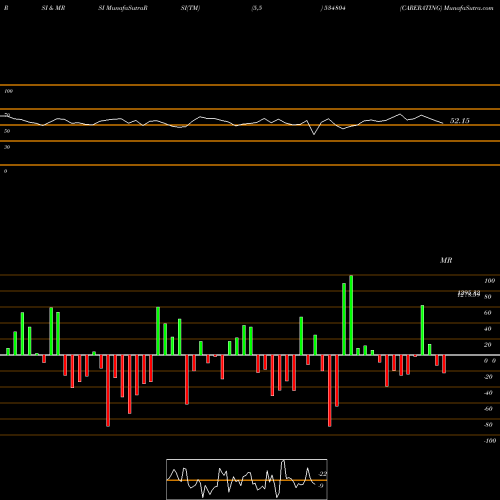Click the last red MR bar at right
Screen dimensions: 500x500
444,364
